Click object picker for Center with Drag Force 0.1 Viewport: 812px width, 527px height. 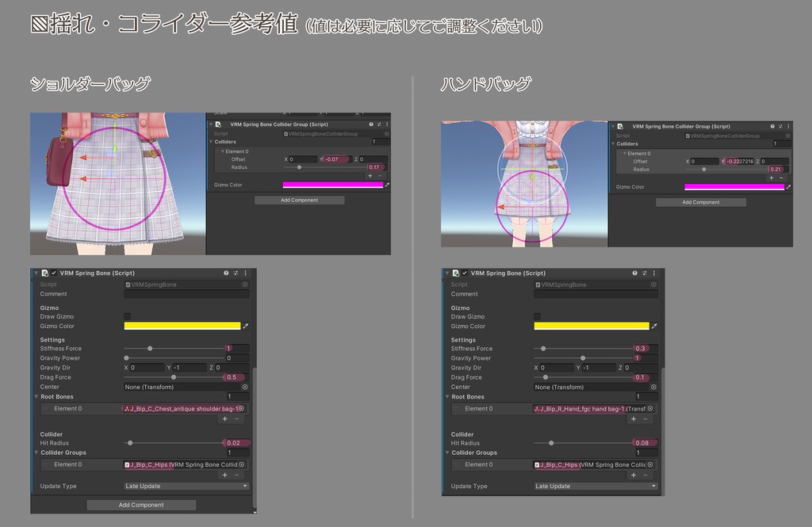[653, 388]
